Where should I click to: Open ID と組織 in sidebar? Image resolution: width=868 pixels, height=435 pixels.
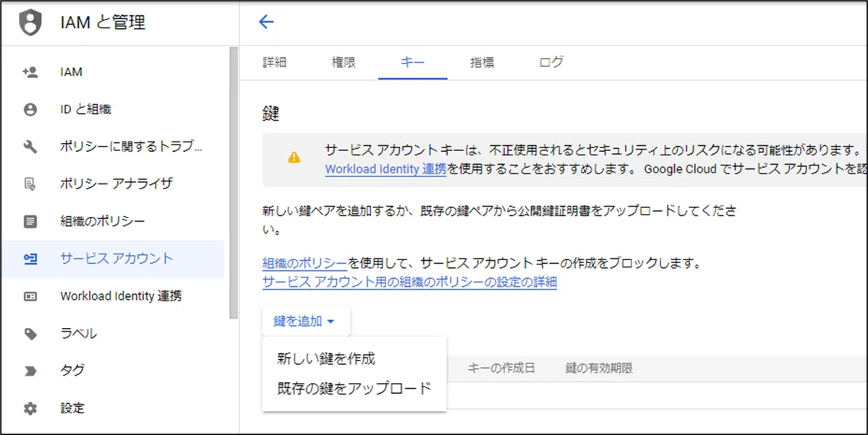113,110
